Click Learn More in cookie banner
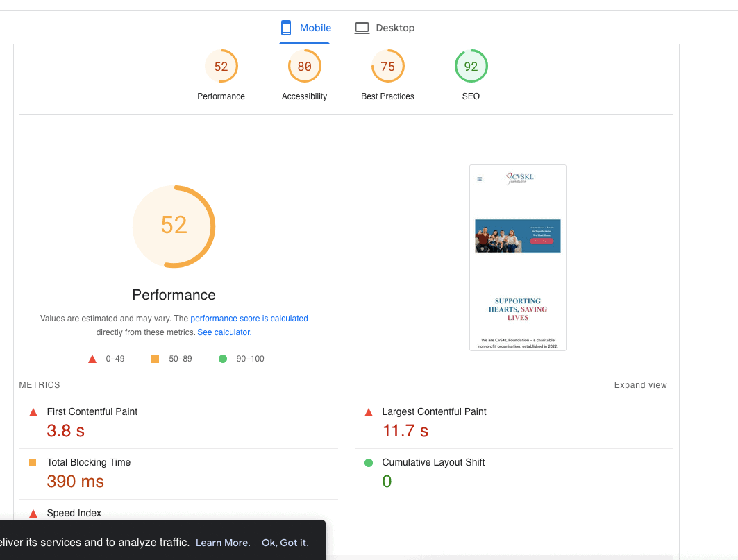The width and height of the screenshot is (738, 560). coord(223,543)
